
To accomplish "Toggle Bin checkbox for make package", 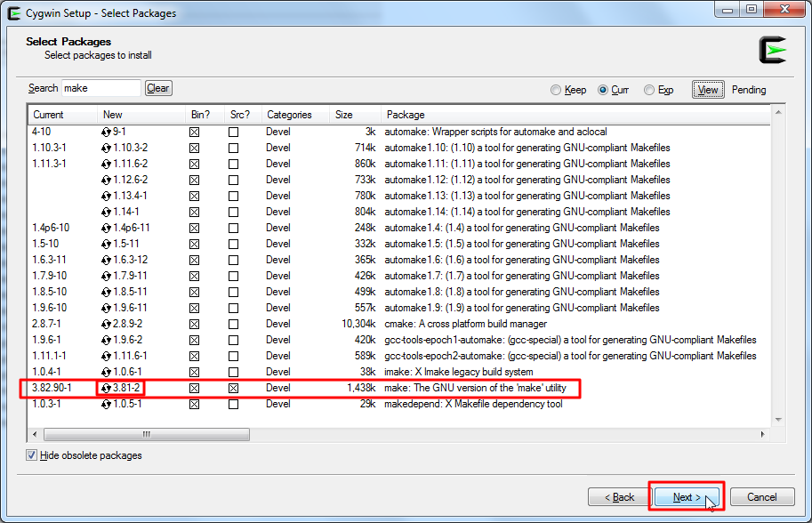I will pyautogui.click(x=194, y=389).
